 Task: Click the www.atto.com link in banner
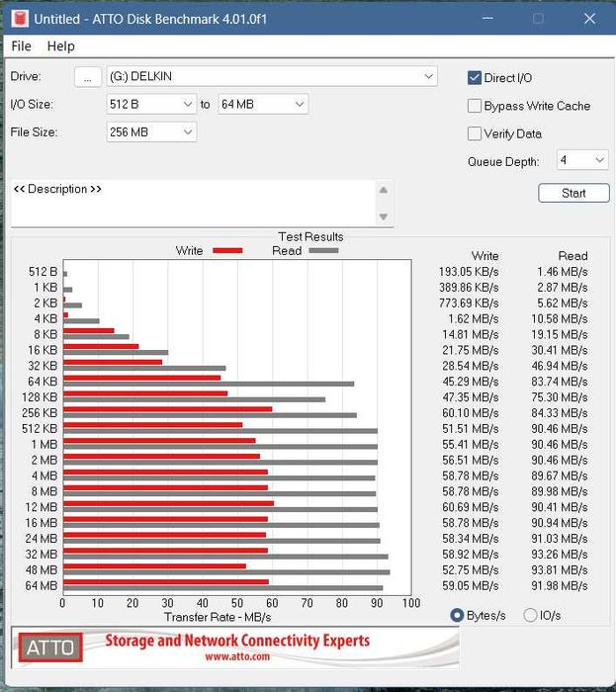[237, 656]
